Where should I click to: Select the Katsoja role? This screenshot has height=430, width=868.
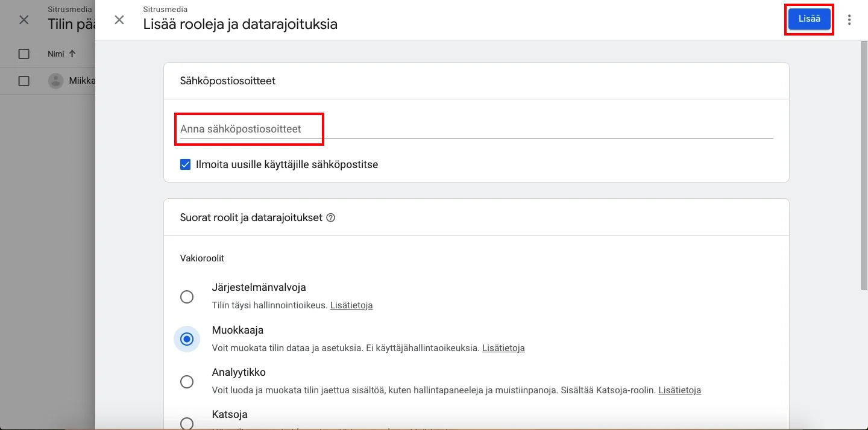tap(187, 423)
